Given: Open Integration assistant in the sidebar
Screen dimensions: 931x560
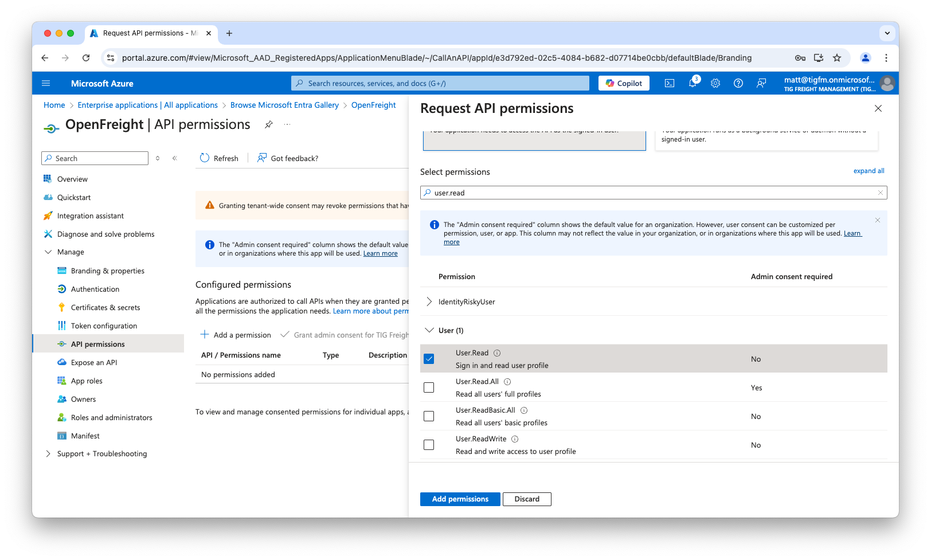Looking at the screenshot, I should coord(91,216).
